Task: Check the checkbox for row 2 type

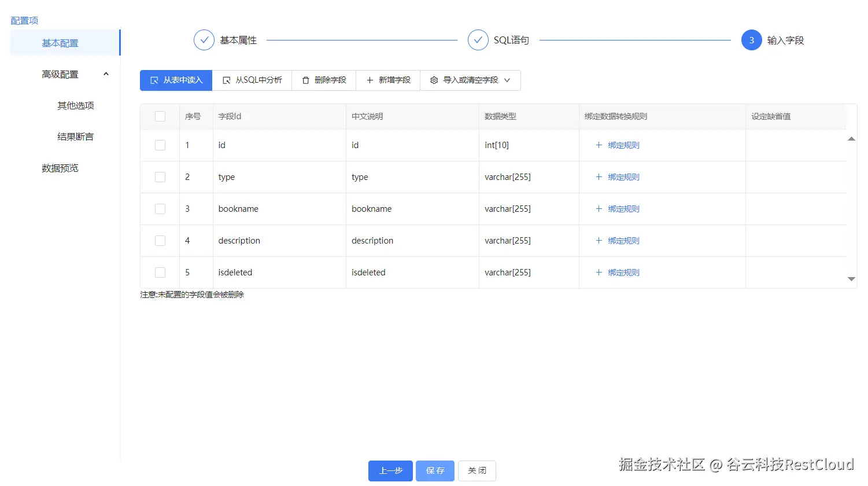Action: [160, 177]
